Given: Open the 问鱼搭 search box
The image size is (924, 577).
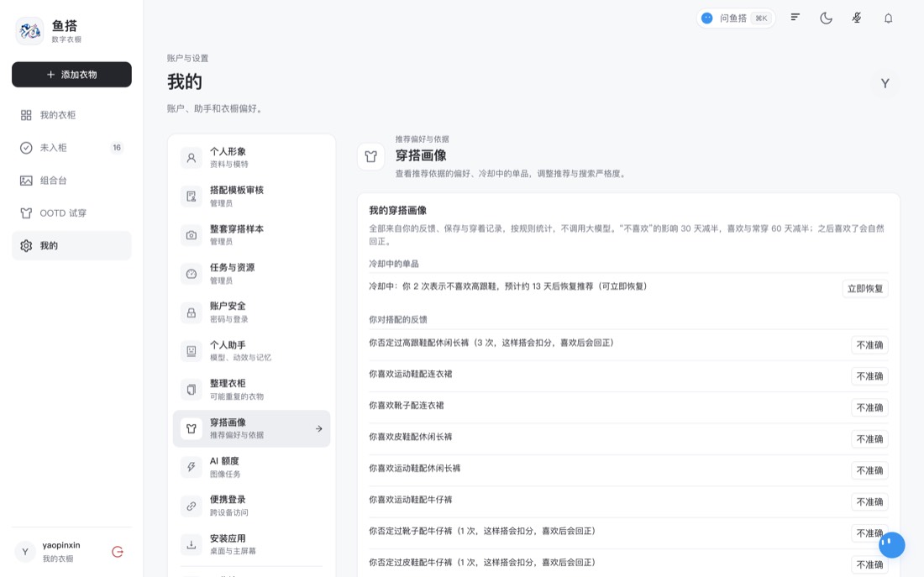Looking at the screenshot, I should [736, 18].
